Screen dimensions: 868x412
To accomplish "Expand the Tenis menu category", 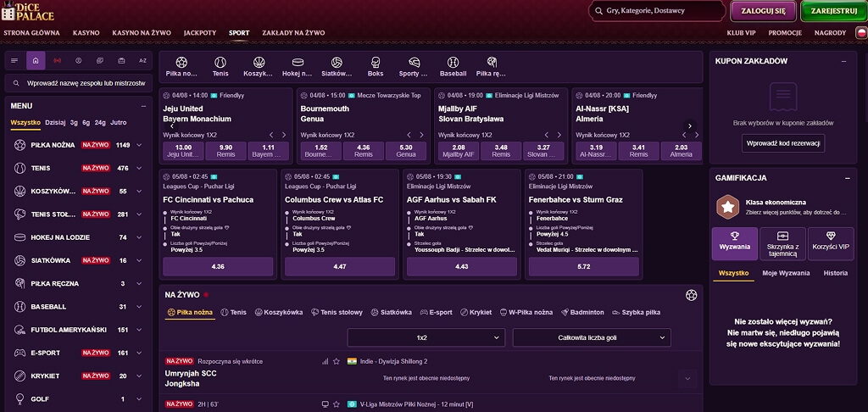I will [139, 168].
